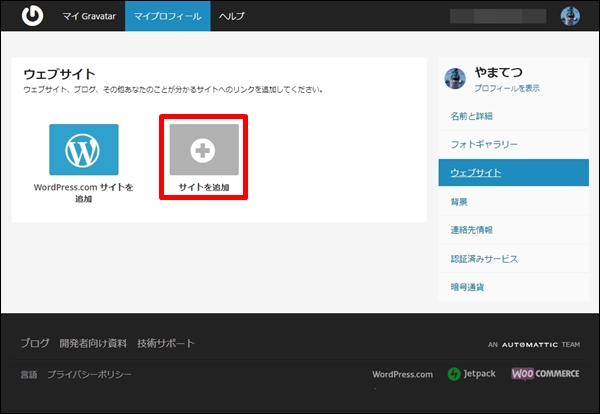
Task: Select the マイプロフィール tab
Action: coord(168,16)
